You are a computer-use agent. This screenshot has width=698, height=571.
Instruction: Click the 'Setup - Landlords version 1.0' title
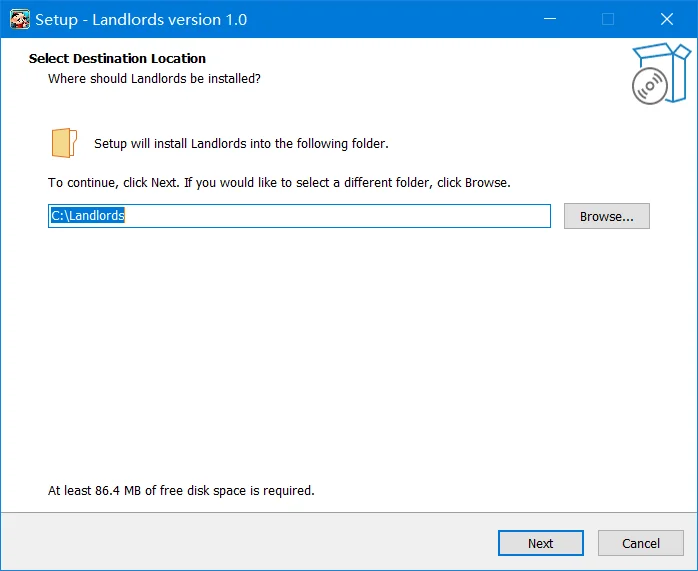coord(141,20)
